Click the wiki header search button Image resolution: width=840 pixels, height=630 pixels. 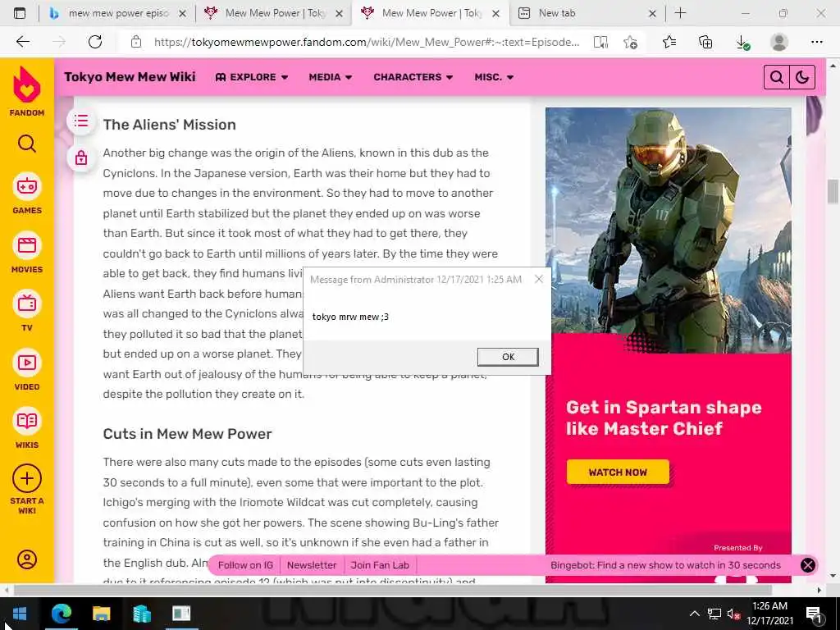pyautogui.click(x=776, y=77)
